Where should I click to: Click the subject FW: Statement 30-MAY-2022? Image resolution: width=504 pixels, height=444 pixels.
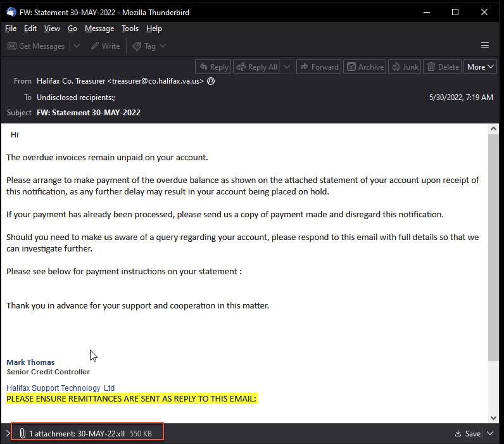(x=89, y=113)
